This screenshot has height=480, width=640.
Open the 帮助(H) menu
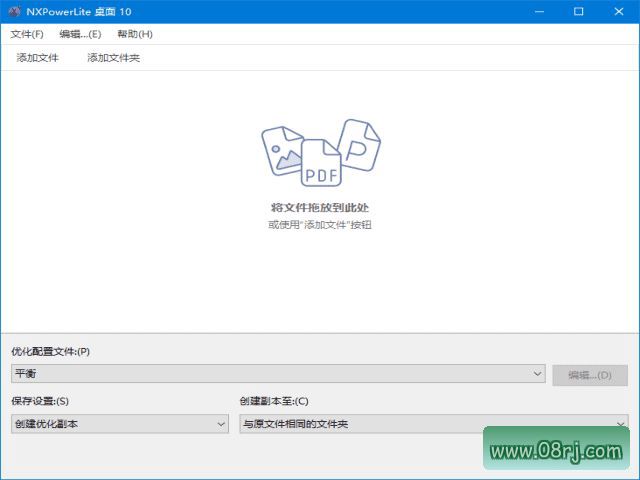tap(135, 34)
